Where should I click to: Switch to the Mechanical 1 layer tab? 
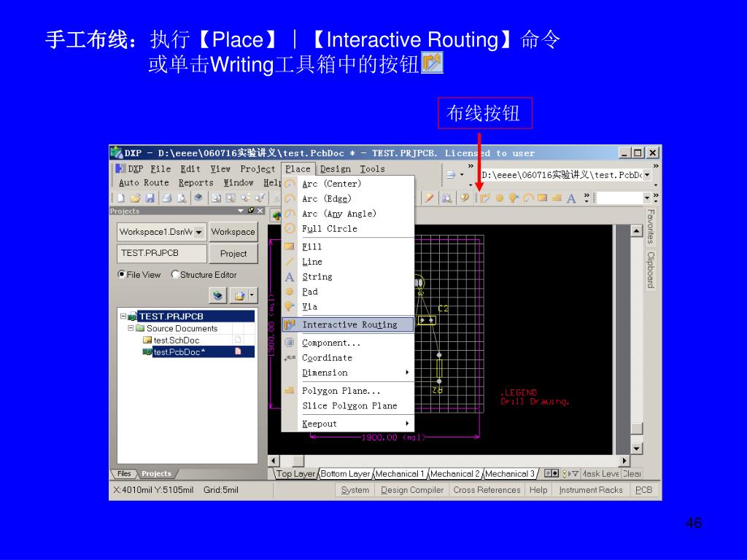(x=400, y=474)
